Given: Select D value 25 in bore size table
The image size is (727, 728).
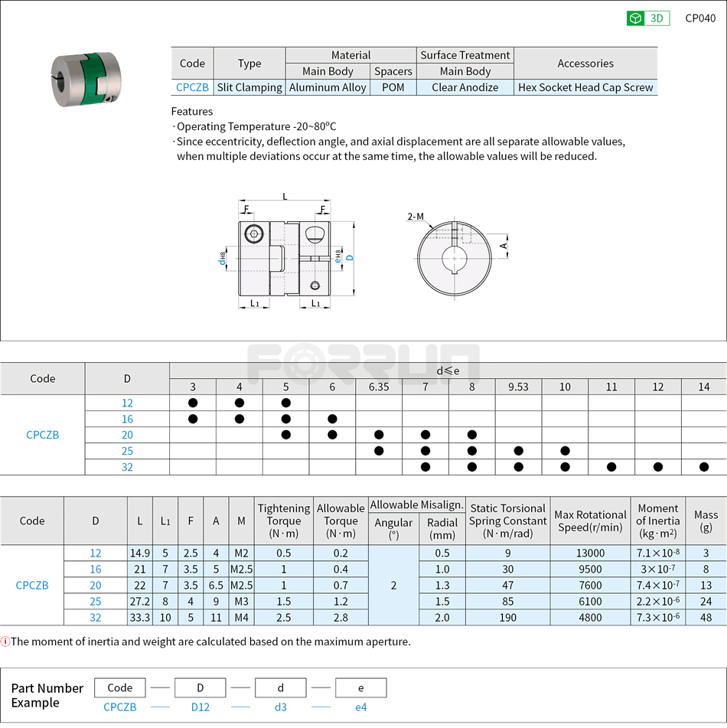Looking at the screenshot, I should click(127, 452).
